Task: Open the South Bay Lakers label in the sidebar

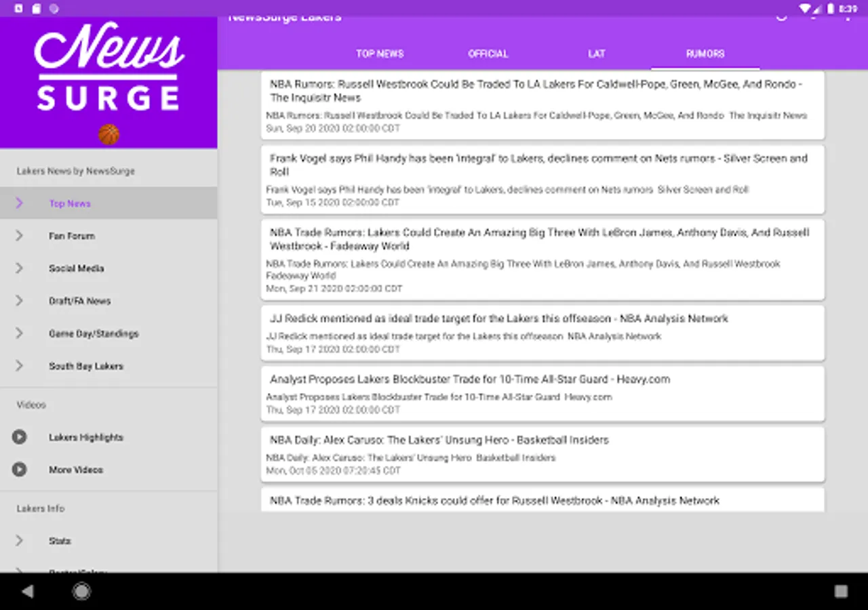Action: tap(86, 366)
